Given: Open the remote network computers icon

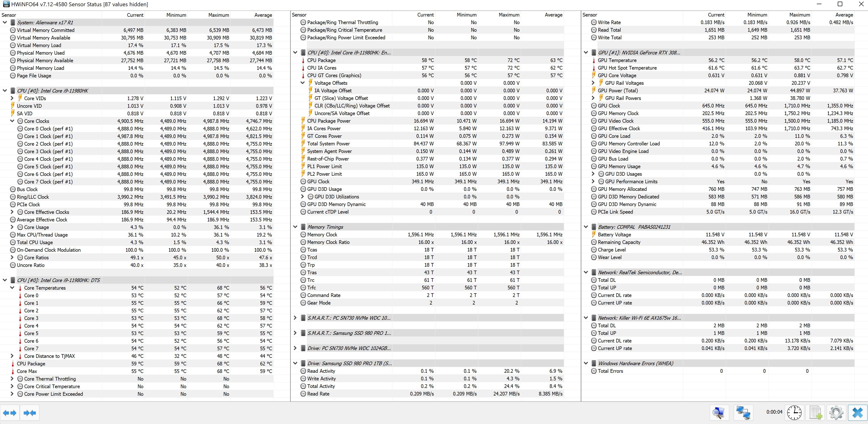Looking at the screenshot, I should tap(743, 413).
